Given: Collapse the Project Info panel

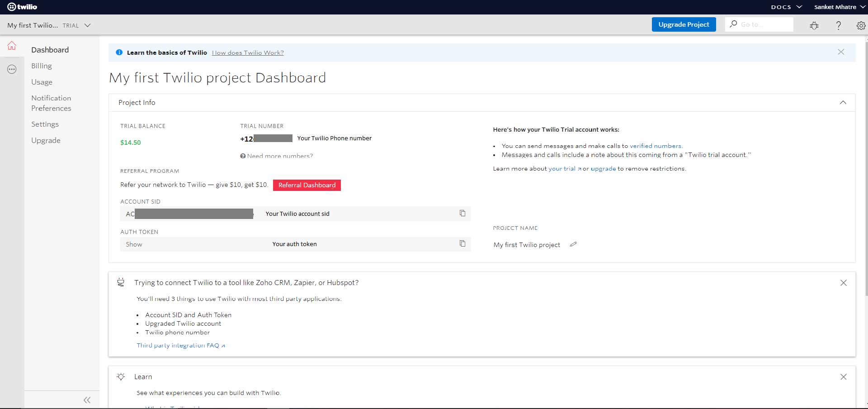Looking at the screenshot, I should [843, 102].
